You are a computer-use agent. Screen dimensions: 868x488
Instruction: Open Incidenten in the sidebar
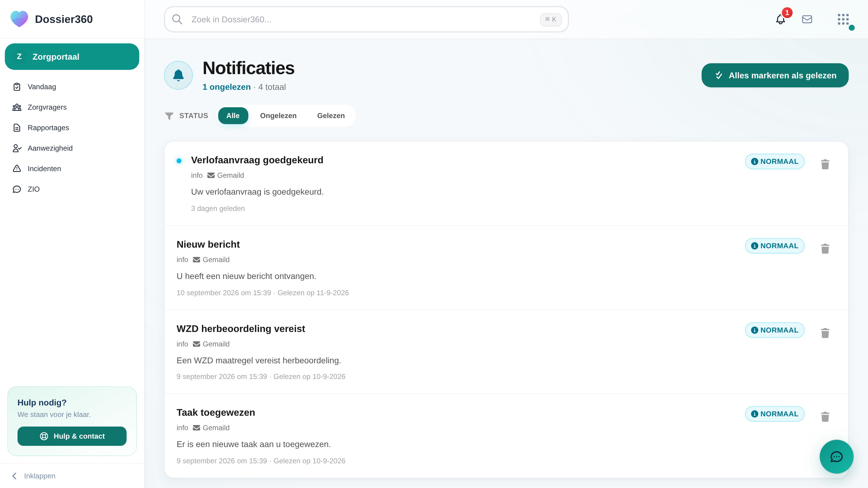coord(72,169)
